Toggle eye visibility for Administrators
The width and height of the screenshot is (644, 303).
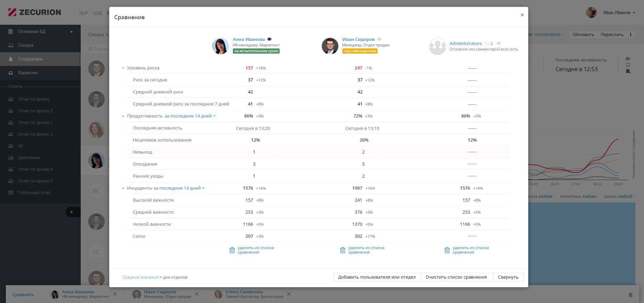click(x=499, y=43)
